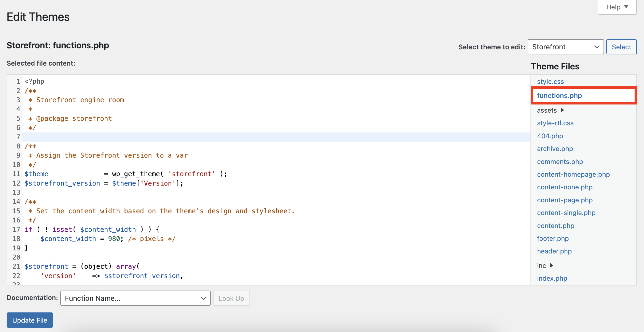Open header.php theme file
Image resolution: width=644 pixels, height=332 pixels.
[554, 251]
